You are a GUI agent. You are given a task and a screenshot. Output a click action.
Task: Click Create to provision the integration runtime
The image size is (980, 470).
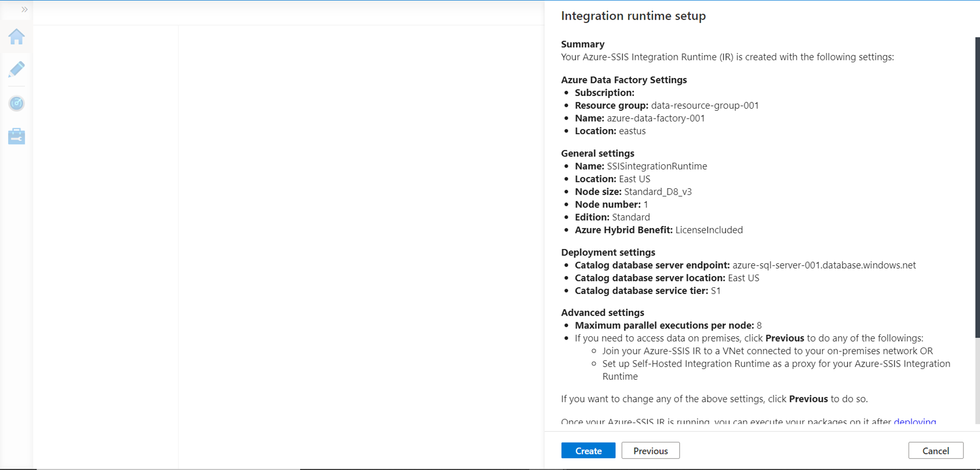588,451
